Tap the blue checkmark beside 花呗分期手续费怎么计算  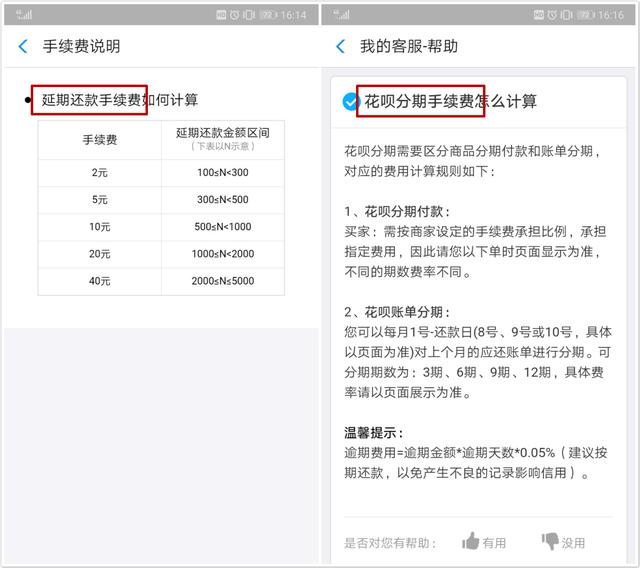click(x=350, y=102)
